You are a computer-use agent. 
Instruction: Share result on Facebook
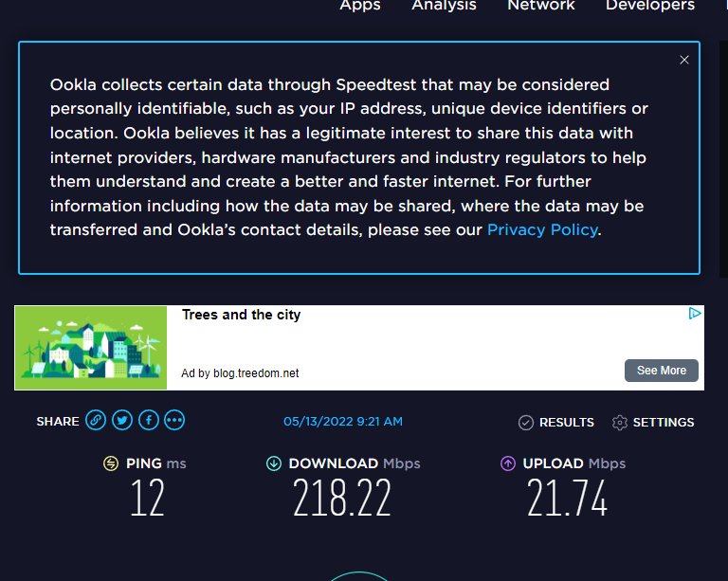coord(149,421)
